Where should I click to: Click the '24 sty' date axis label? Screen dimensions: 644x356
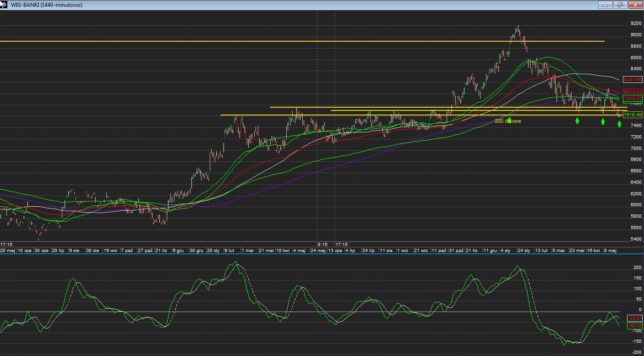click(x=524, y=251)
